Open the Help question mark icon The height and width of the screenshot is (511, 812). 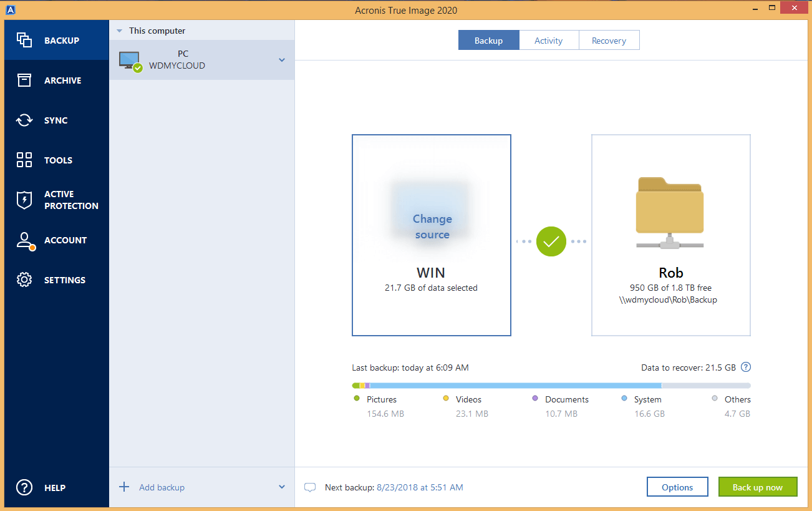(24, 487)
